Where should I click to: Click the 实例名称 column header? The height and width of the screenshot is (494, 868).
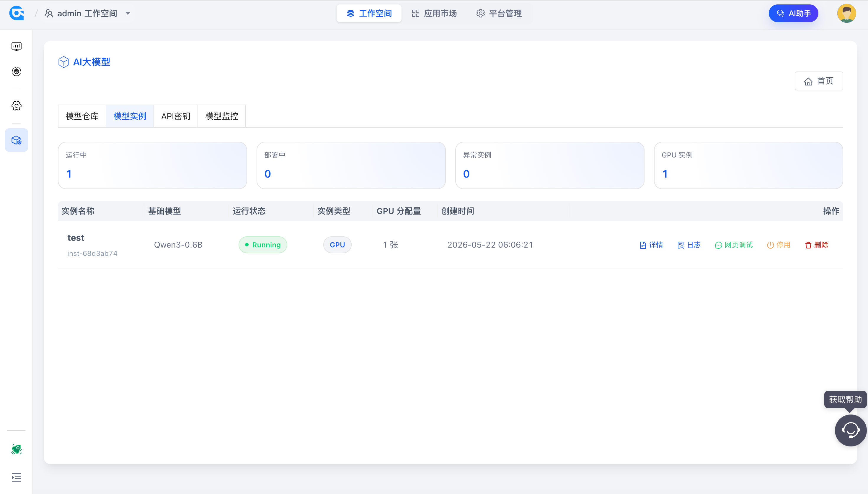[78, 211]
